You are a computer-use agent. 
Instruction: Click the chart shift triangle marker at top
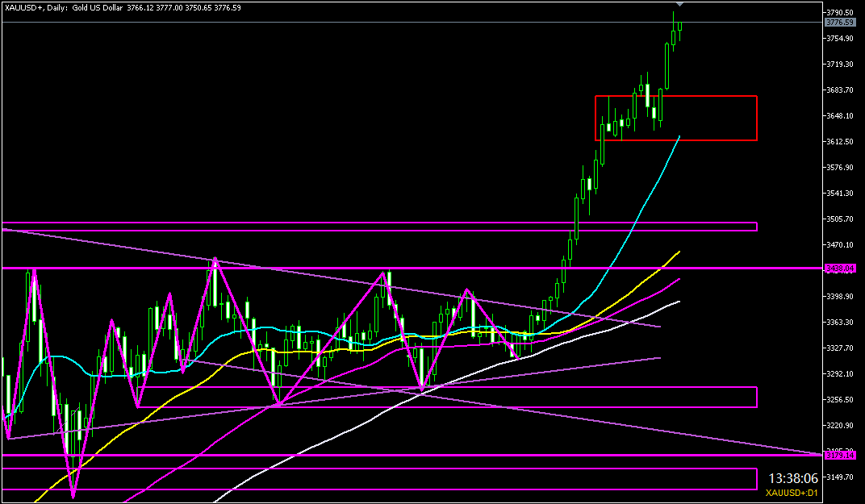[679, 5]
